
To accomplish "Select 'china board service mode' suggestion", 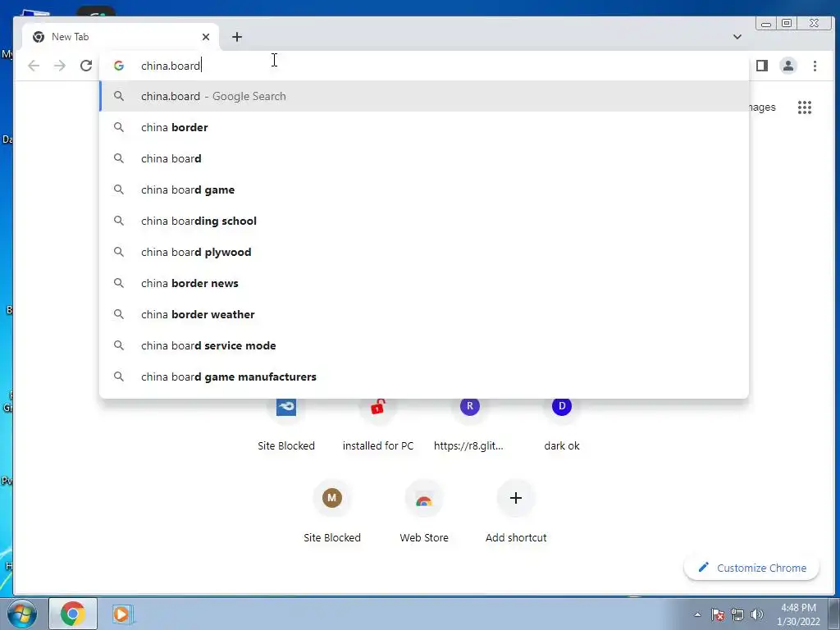I will coord(424,345).
